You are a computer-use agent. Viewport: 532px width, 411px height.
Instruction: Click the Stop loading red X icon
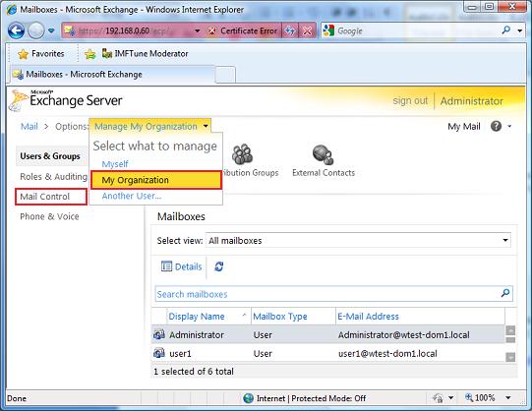tap(308, 30)
